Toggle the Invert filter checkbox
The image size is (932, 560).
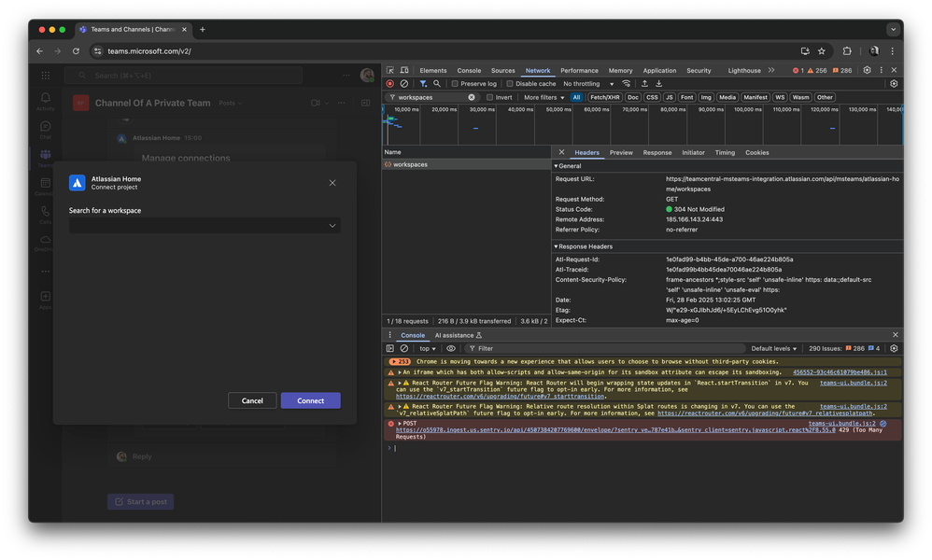[491, 97]
